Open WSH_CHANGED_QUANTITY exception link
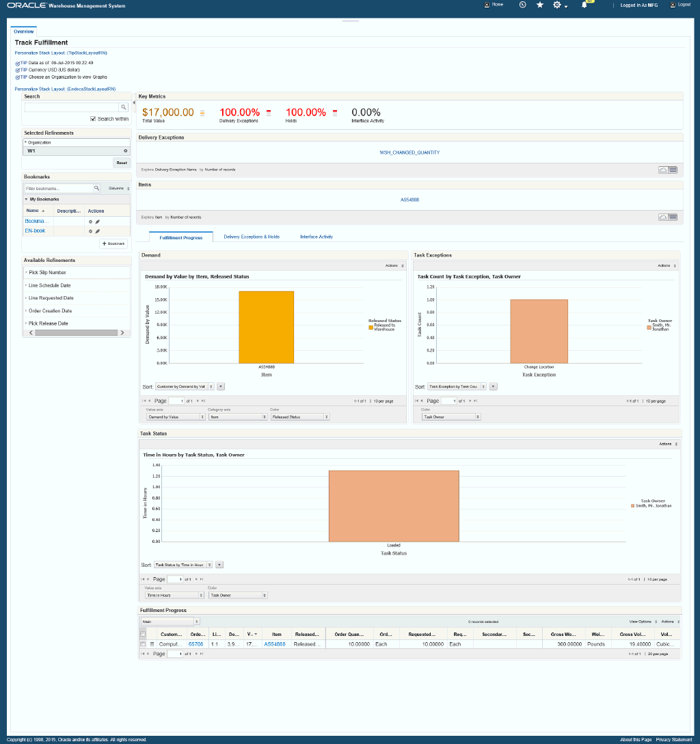700x744 pixels. click(409, 152)
